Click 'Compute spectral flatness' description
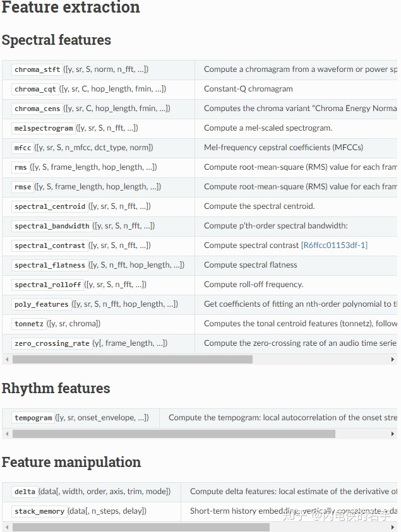The width and height of the screenshot is (401, 532). [251, 265]
